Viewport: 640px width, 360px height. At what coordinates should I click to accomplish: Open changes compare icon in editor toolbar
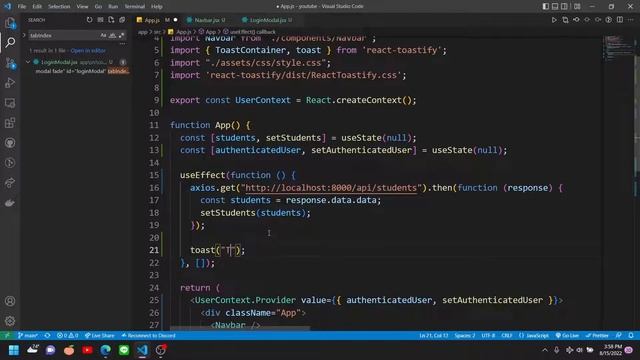[x=565, y=20]
